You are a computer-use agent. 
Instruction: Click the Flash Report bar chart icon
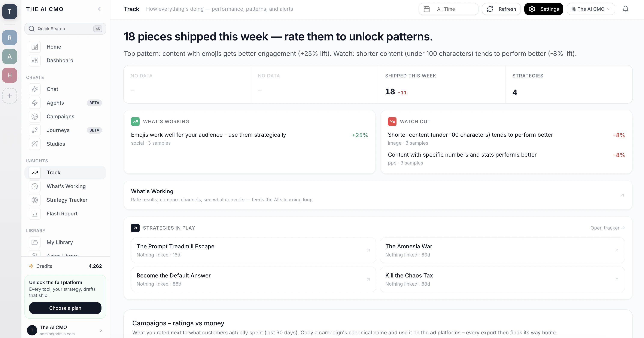tap(34, 213)
